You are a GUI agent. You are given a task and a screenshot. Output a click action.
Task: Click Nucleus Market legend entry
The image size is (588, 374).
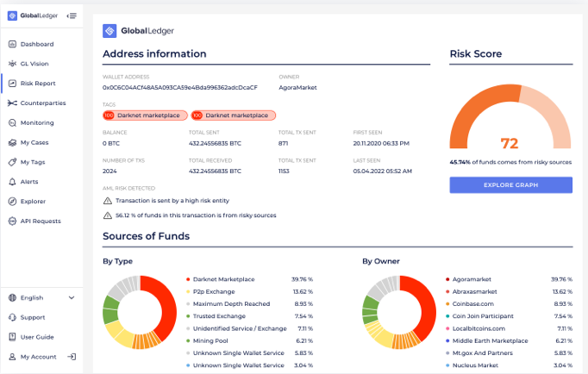click(x=509, y=365)
